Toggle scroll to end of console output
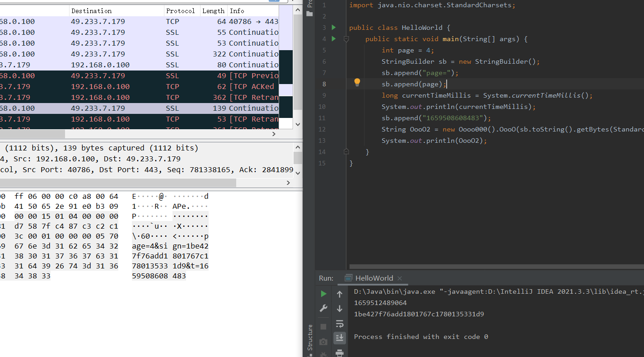Viewport: 644px width, 357px height. point(340,338)
